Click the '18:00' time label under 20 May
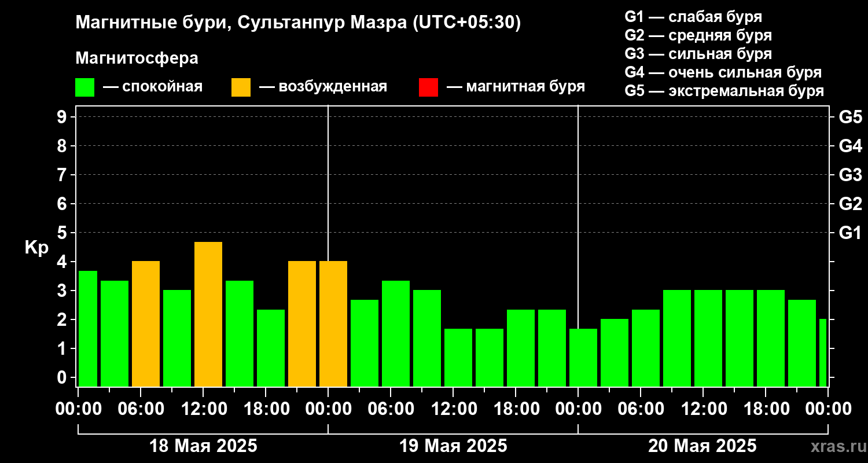Screen dimensions: 868x463 click(766, 409)
